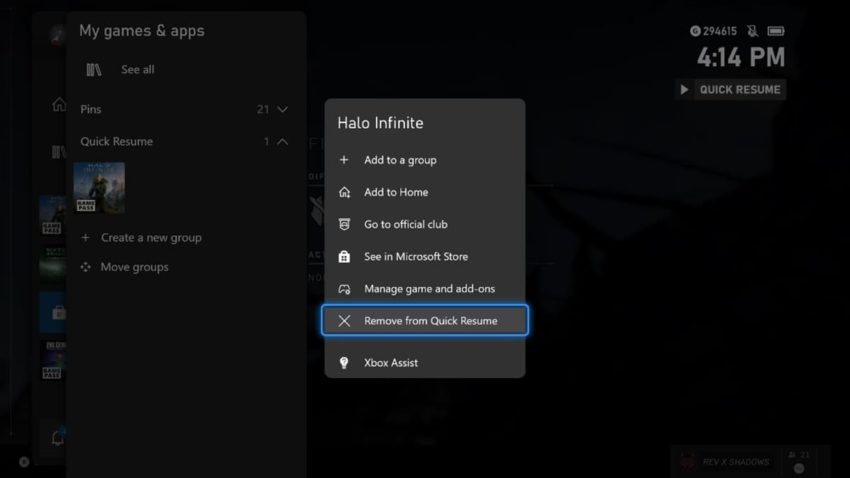This screenshot has width=850, height=478.
Task: Click the plus icon beside Add to a group
Action: tap(344, 160)
